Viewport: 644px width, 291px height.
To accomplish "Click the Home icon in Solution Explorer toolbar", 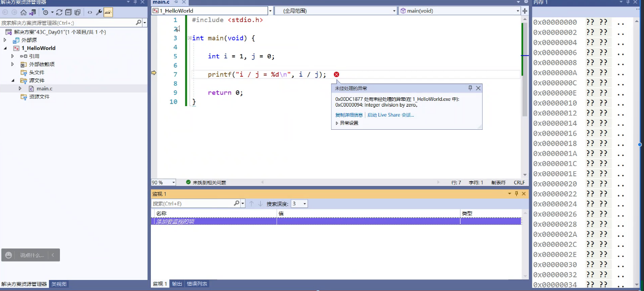I will click(23, 12).
